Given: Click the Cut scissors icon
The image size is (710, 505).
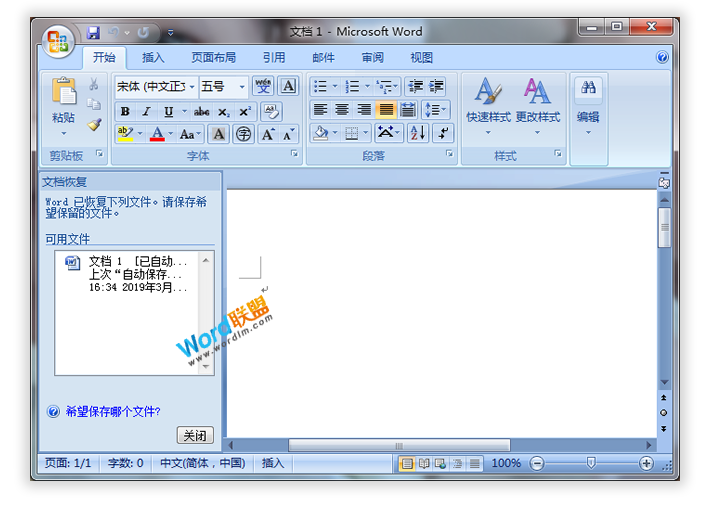Looking at the screenshot, I should tap(94, 84).
